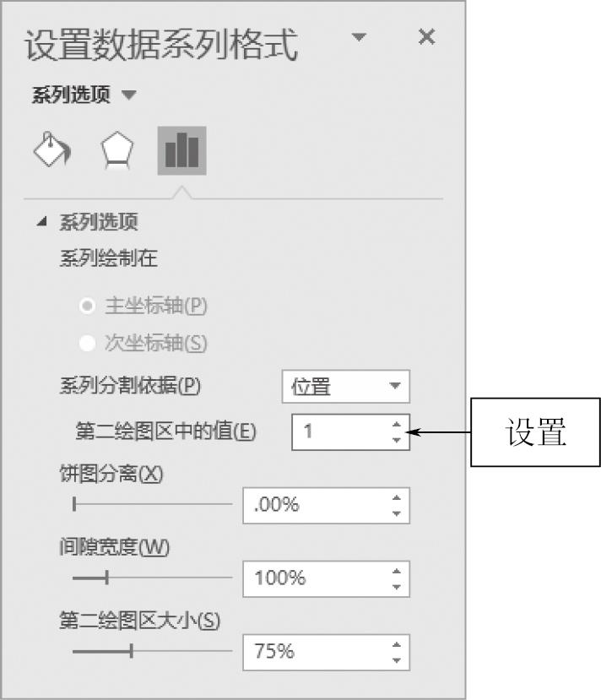601x700 pixels.
Task: Open the task pane options arrow
Action: click(x=360, y=38)
